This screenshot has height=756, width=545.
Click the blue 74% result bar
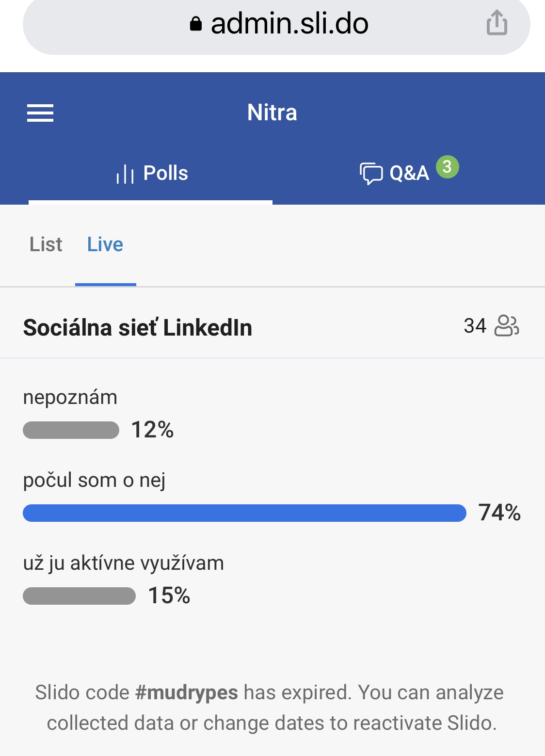click(x=244, y=513)
